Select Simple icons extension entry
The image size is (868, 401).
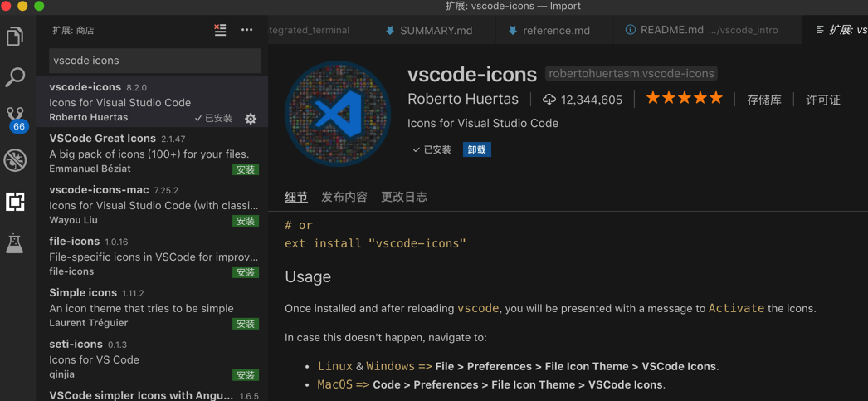pyautogui.click(x=152, y=307)
